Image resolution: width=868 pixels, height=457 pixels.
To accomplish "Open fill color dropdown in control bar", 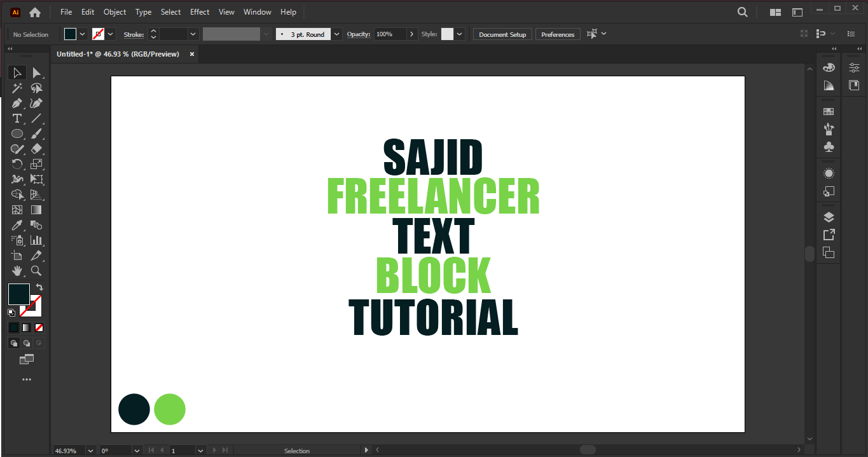I will click(83, 34).
